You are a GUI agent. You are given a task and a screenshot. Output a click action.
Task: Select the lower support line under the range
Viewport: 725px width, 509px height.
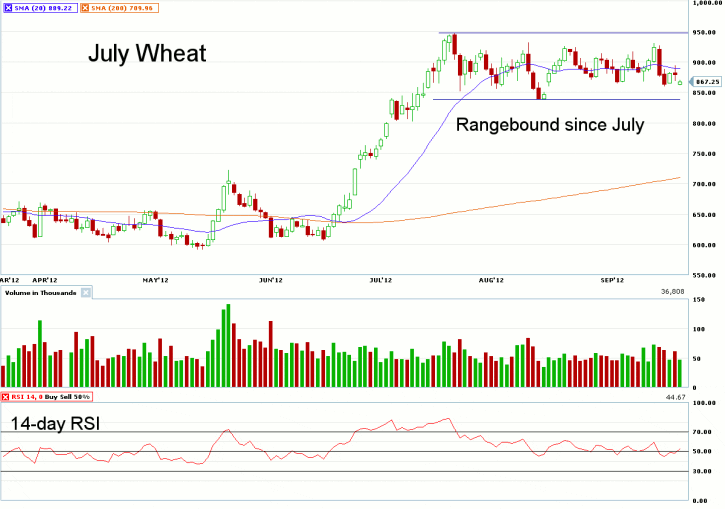point(560,99)
